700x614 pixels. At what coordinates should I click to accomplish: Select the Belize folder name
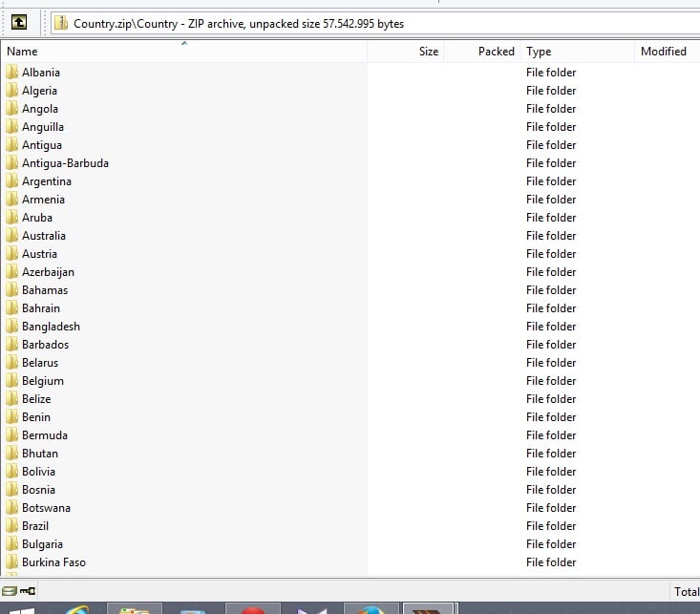36,399
